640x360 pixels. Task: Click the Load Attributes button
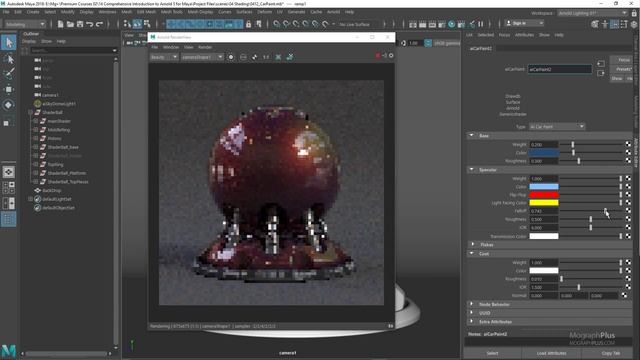[551, 353]
